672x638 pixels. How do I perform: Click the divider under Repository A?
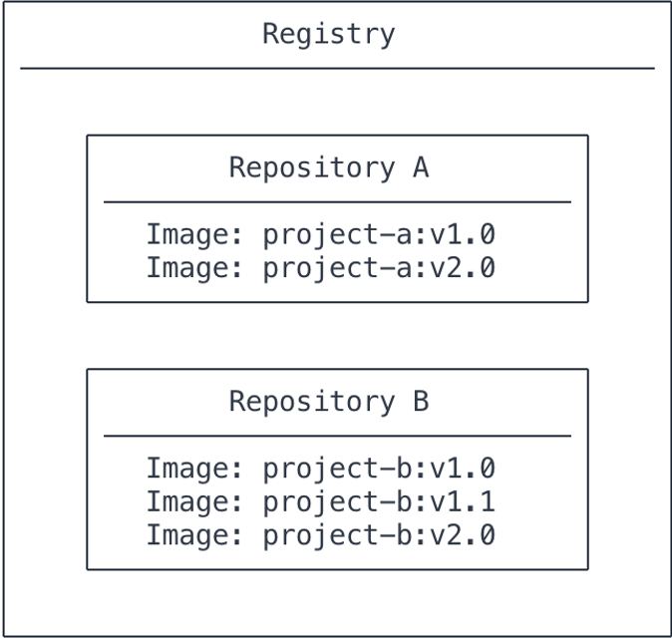(337, 201)
